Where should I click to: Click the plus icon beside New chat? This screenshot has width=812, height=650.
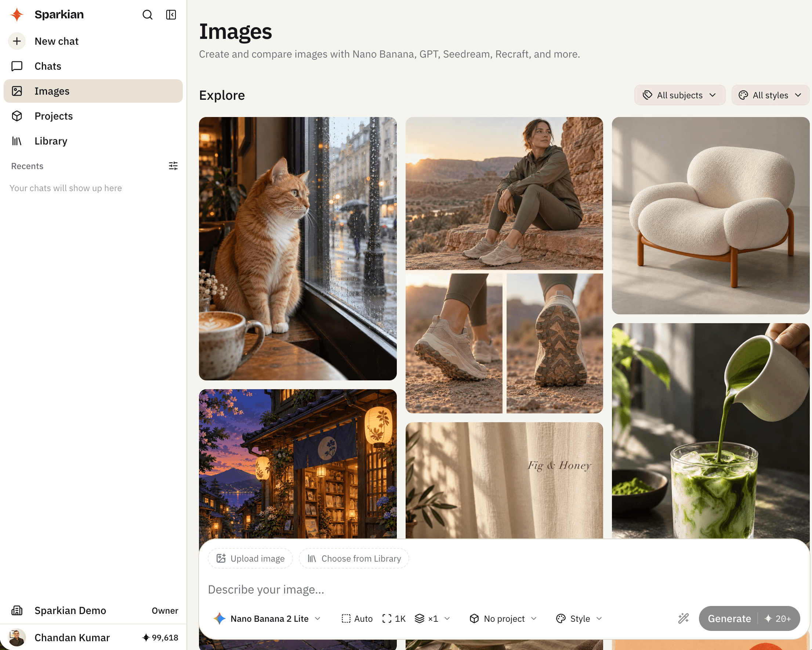point(17,41)
